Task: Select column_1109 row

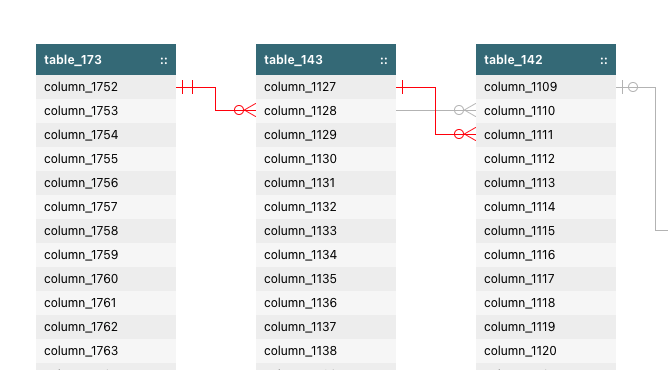Action: pyautogui.click(x=546, y=87)
